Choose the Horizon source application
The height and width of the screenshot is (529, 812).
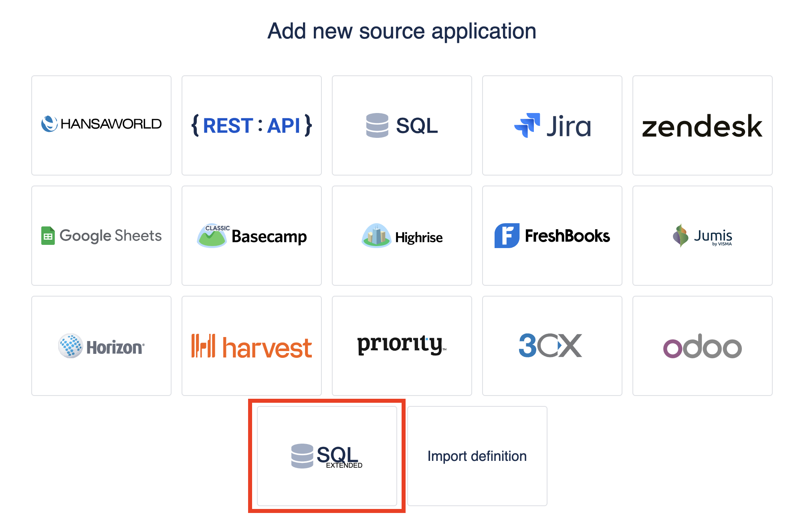[101, 346]
